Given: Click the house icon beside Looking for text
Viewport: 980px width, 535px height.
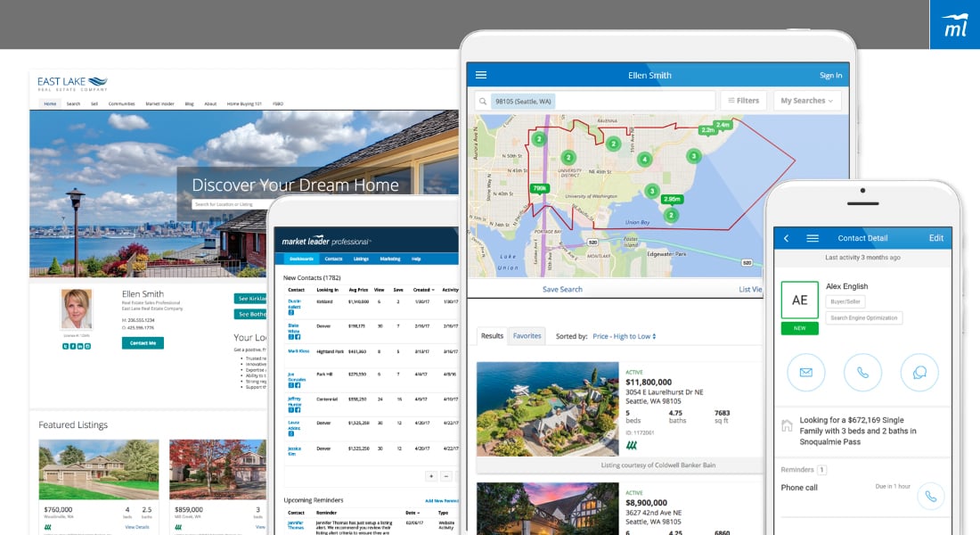Looking at the screenshot, I should point(787,426).
